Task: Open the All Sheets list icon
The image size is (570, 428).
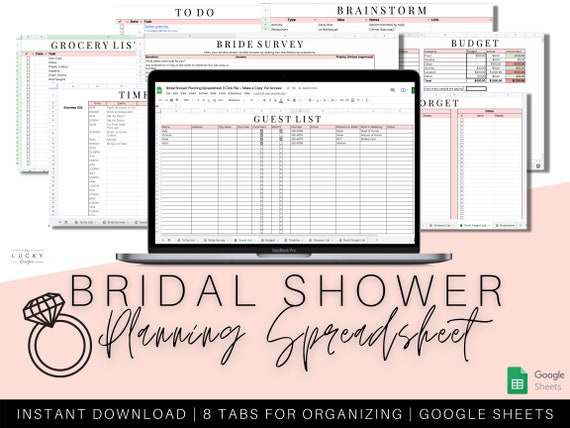Action: click(169, 240)
